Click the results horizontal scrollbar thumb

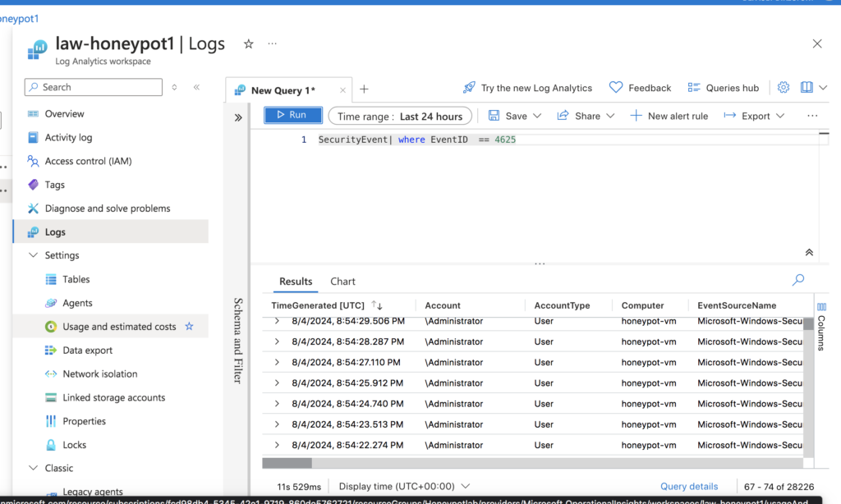[287, 463]
